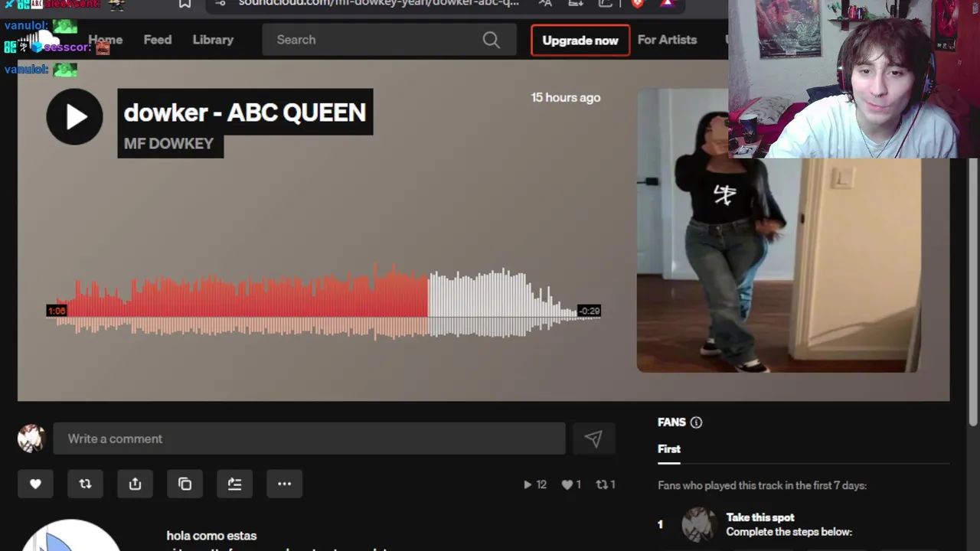Screen dimensions: 980x551
Task: Click the FANS heading
Action: [x=671, y=422]
